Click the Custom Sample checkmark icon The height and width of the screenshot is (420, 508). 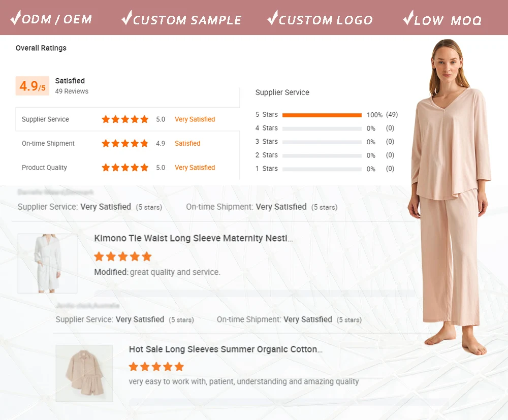[x=127, y=17]
